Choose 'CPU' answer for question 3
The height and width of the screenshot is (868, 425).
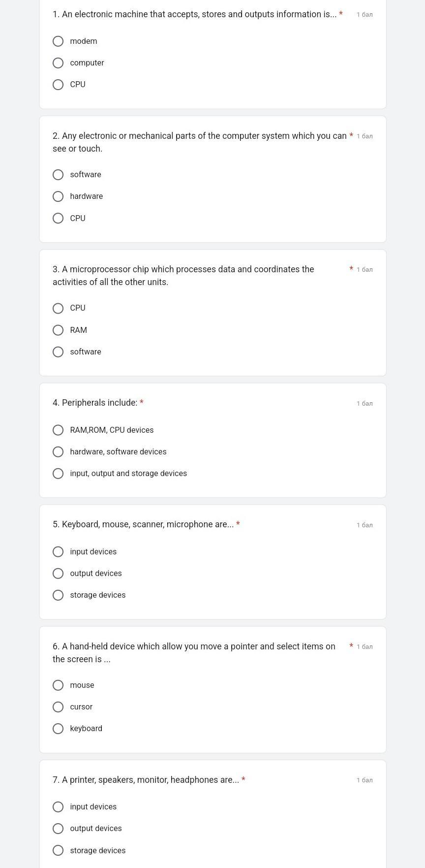point(58,308)
